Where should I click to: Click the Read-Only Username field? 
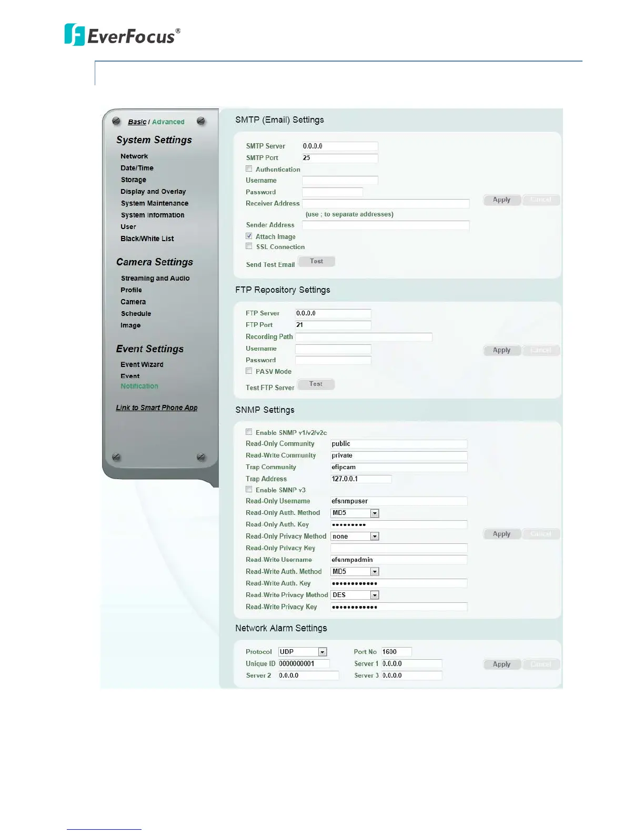tap(399, 501)
